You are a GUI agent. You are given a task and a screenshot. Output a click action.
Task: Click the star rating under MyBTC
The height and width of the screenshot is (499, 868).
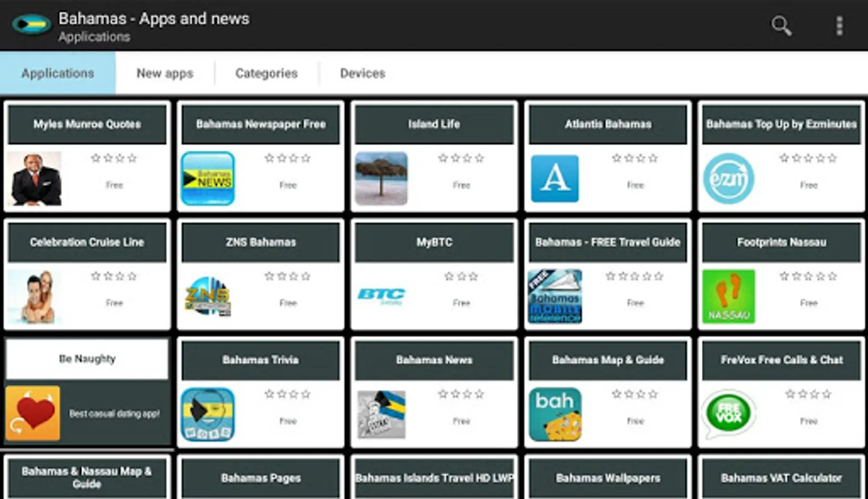(x=461, y=277)
